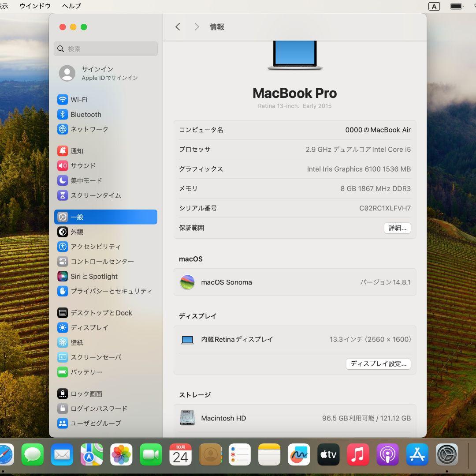Open Podcasts from the Dock
This screenshot has height=476, width=476.
388,454
